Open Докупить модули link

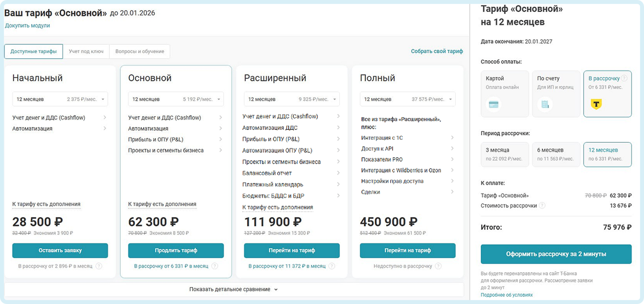[28, 26]
